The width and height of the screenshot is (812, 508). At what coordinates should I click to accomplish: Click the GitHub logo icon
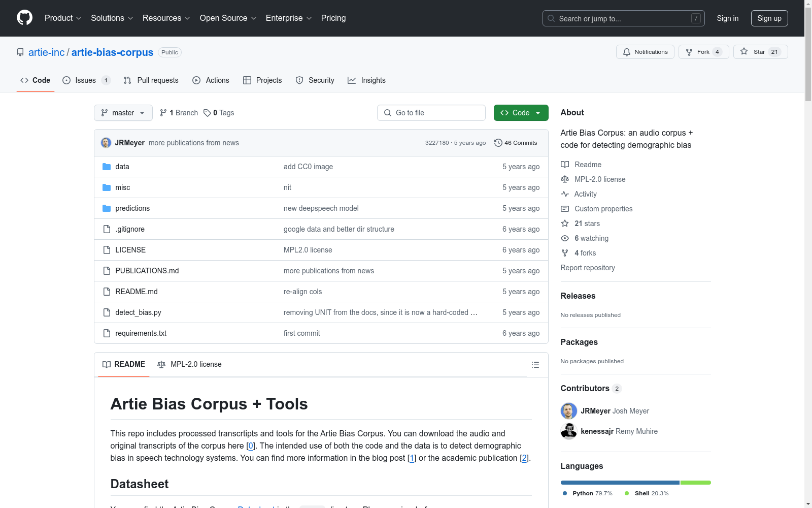click(24, 18)
